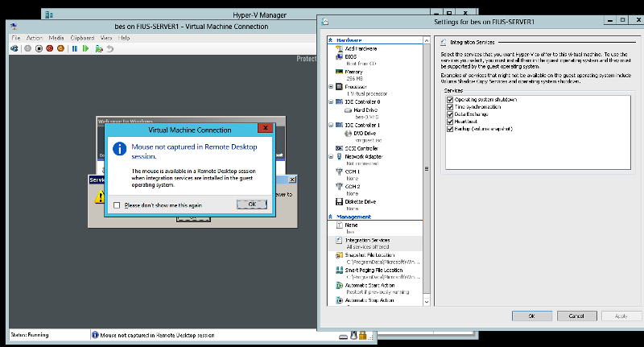This screenshot has height=347, width=644.
Task: Open the Clipboard menu
Action: point(82,38)
